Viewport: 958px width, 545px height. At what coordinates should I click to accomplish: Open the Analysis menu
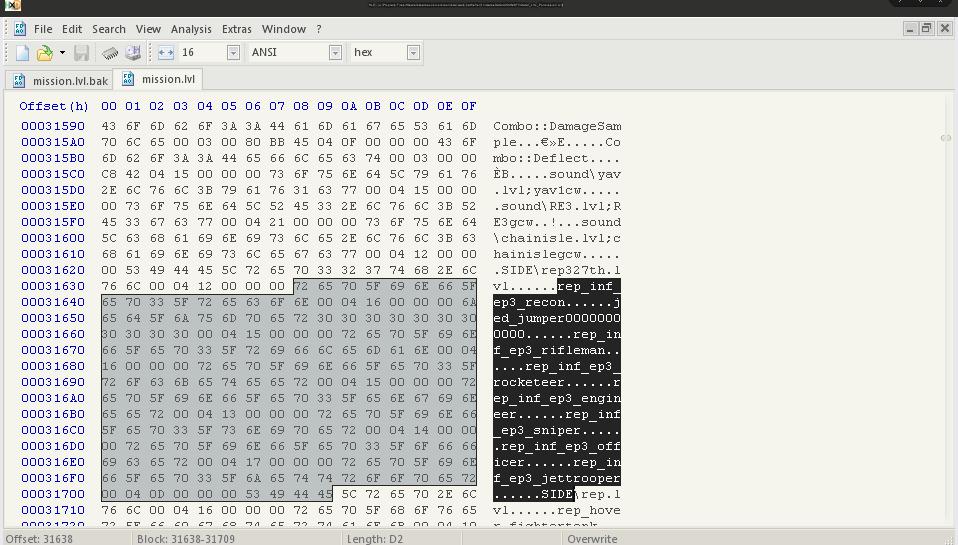191,29
